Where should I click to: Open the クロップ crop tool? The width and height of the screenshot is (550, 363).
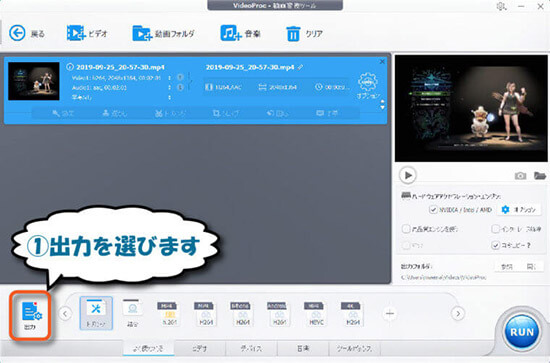pyautogui.click(x=226, y=113)
